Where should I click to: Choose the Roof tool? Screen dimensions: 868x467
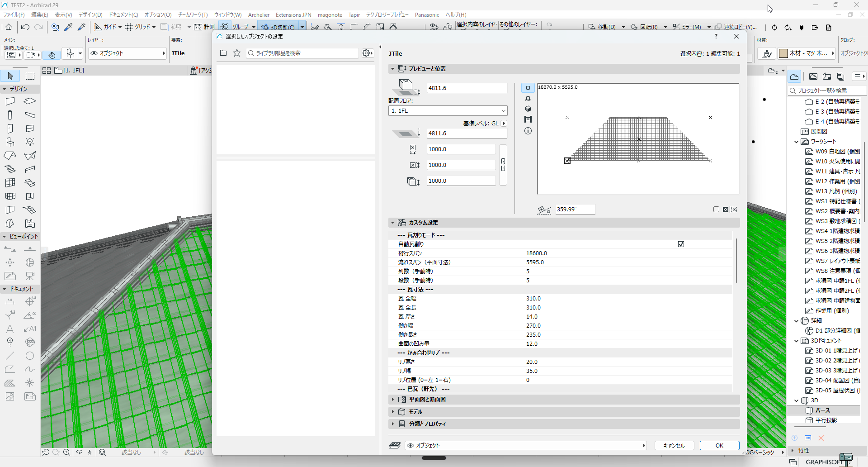coord(10,156)
